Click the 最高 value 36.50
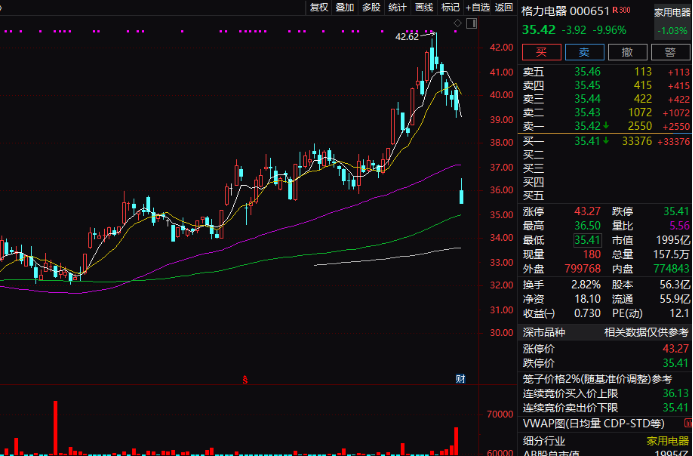Image resolution: width=693 pixels, height=456 pixels. point(587,226)
